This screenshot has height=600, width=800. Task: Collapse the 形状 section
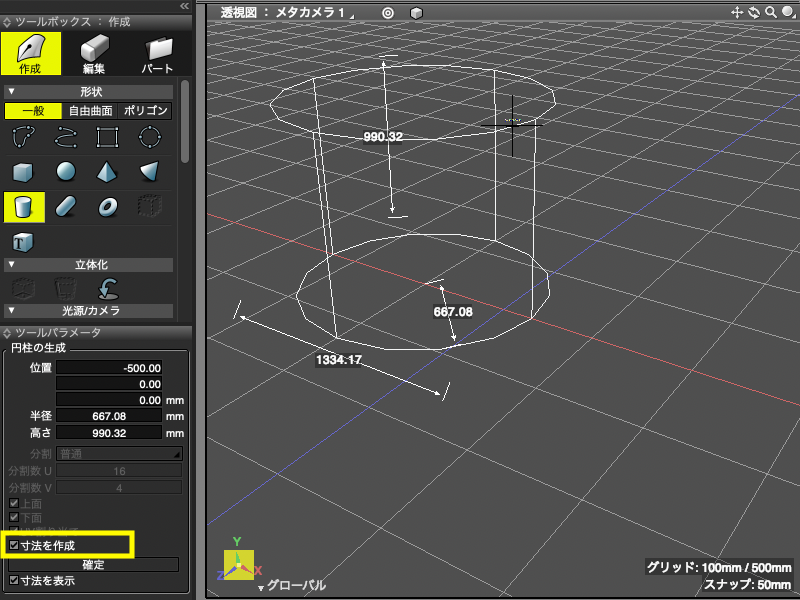click(x=11, y=92)
